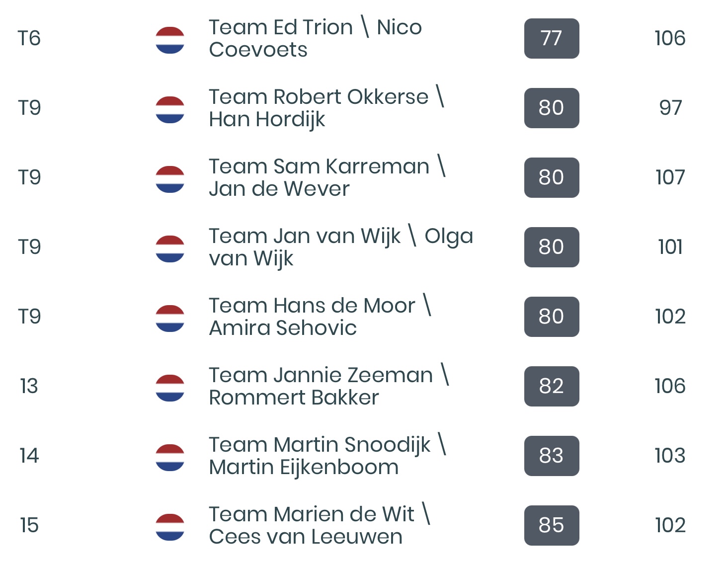Click the Netherlands flag beside Team Ed Trion

pyautogui.click(x=170, y=40)
